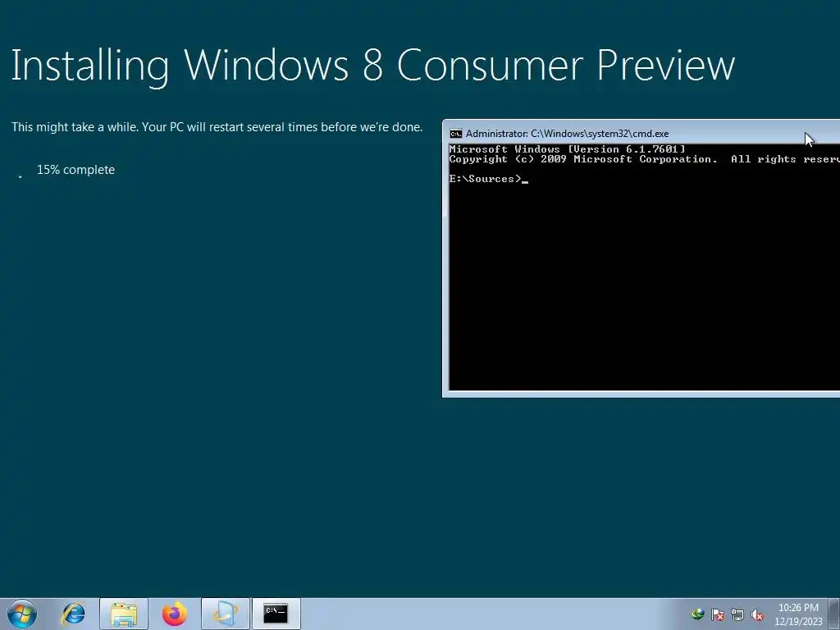Click the '15% complete' progress text
This screenshot has height=630, width=840.
75,170
